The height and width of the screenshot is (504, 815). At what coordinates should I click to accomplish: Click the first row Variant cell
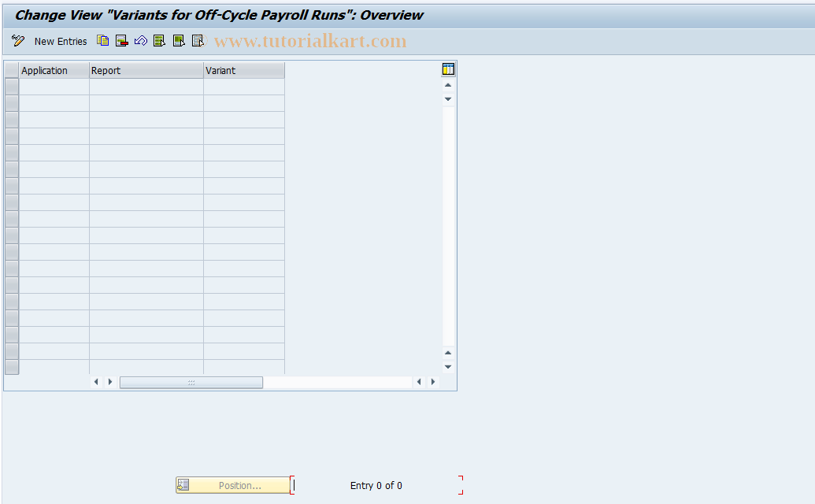[x=244, y=87]
